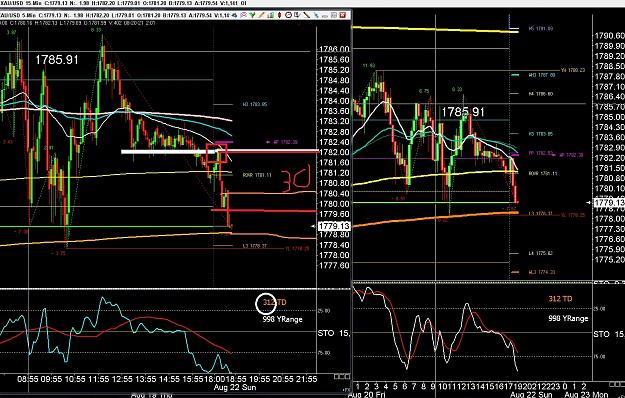Click the green checkmark icon in chart toolbar
625x398 pixels.
(252, 15)
